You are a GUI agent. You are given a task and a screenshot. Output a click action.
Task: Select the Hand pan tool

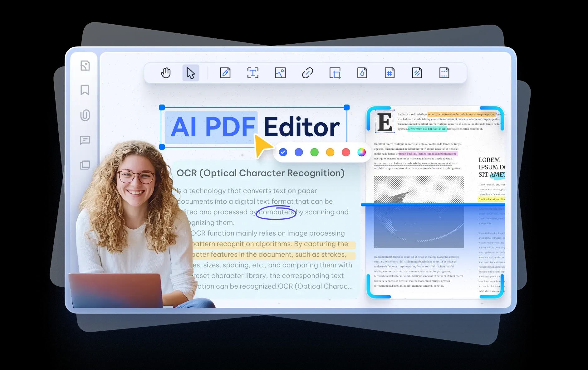point(166,73)
